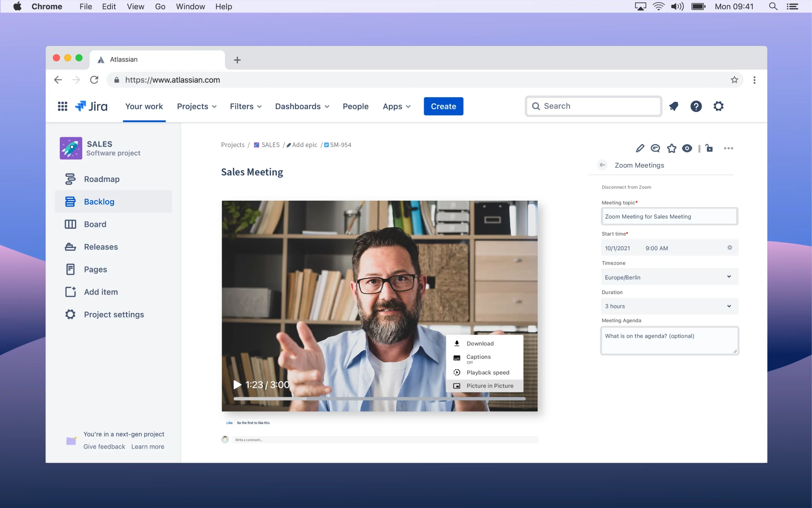This screenshot has height=508, width=812.
Task: Bookmark page with star in address bar
Action: tap(734, 80)
